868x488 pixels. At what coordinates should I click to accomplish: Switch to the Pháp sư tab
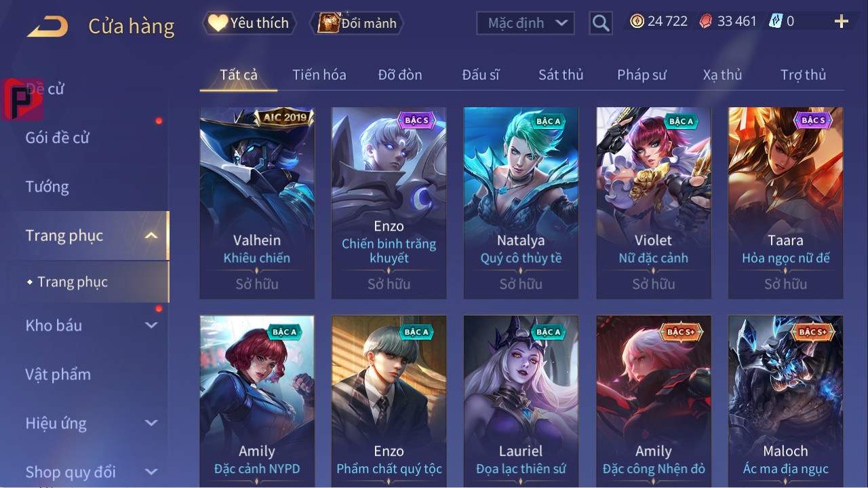click(642, 75)
